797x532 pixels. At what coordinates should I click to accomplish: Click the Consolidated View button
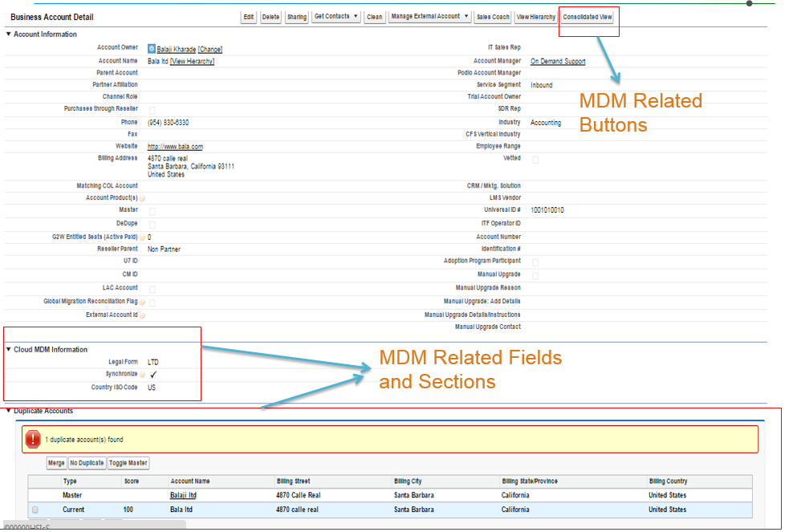pyautogui.click(x=588, y=17)
